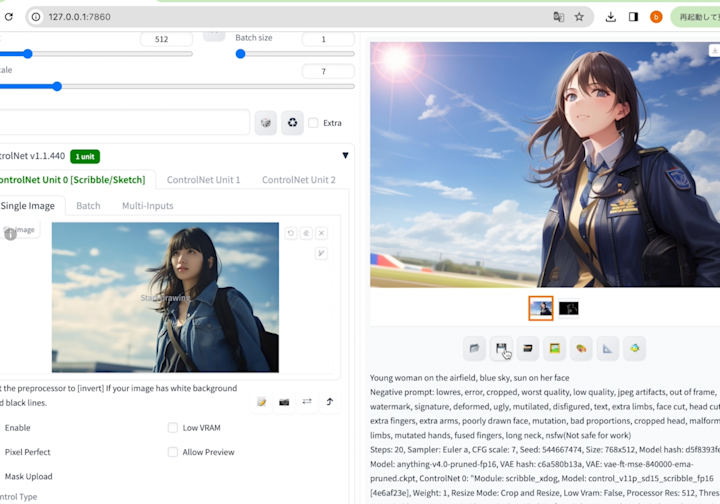Click the Pixel Perfect option label
The width and height of the screenshot is (720, 504).
tap(28, 452)
